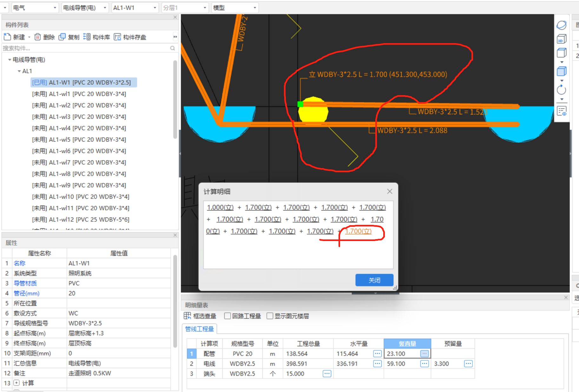
Task: Click the component list vertical scrollbar
Action: (175, 100)
